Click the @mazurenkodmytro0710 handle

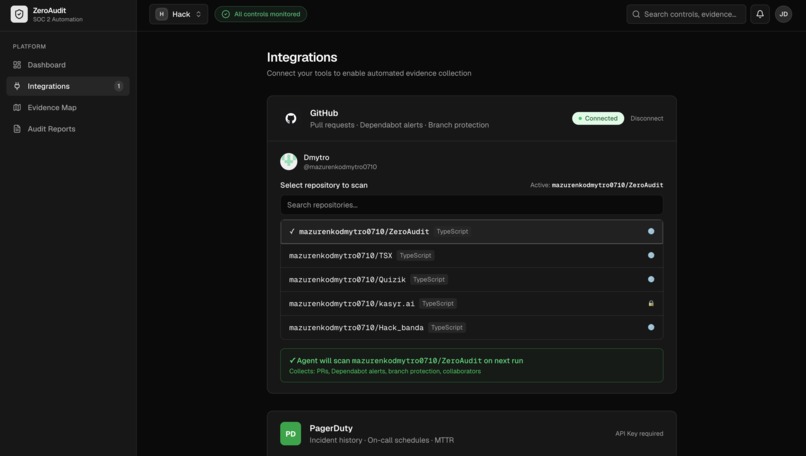click(x=340, y=167)
